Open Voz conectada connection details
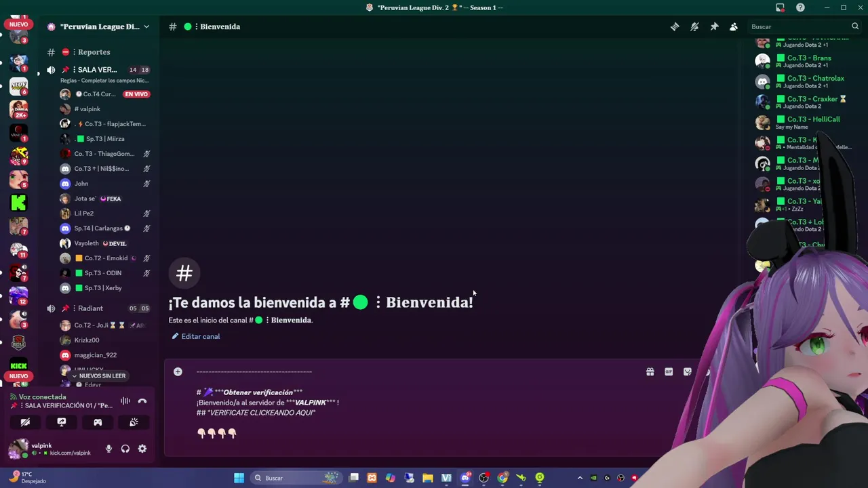868x488 pixels. (42, 397)
